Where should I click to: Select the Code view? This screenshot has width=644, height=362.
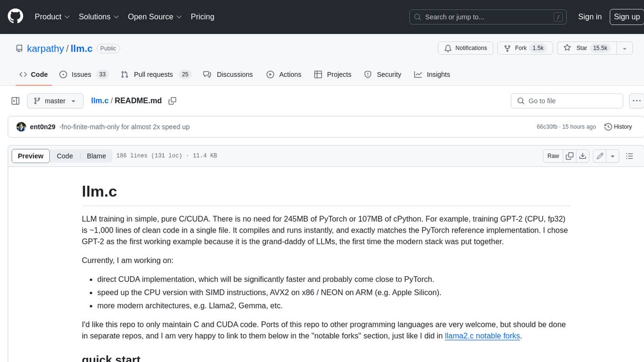[65, 156]
